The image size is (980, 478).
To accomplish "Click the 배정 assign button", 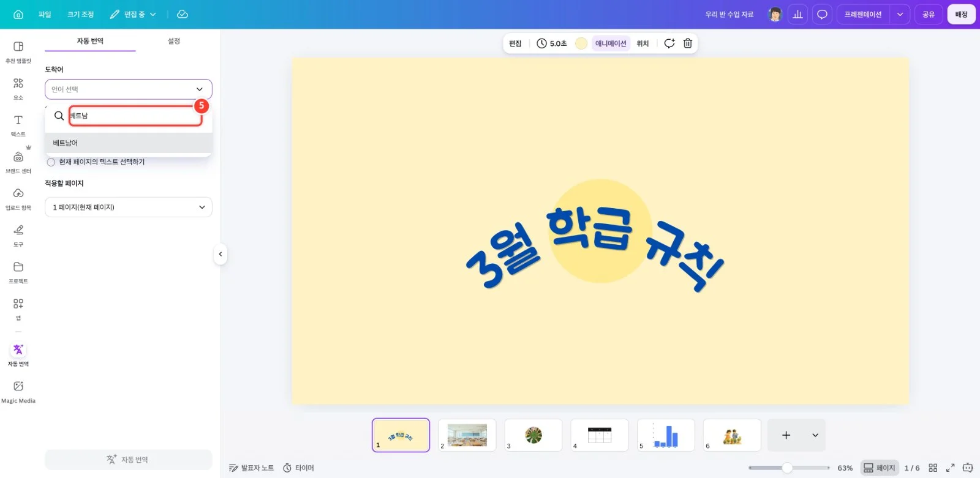I will coord(961,14).
